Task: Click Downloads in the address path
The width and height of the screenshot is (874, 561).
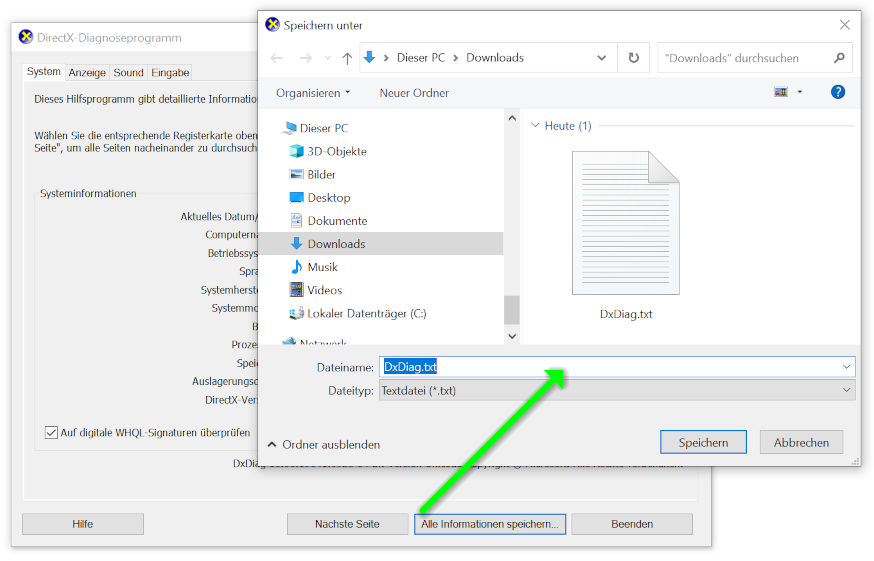Action: click(x=495, y=58)
